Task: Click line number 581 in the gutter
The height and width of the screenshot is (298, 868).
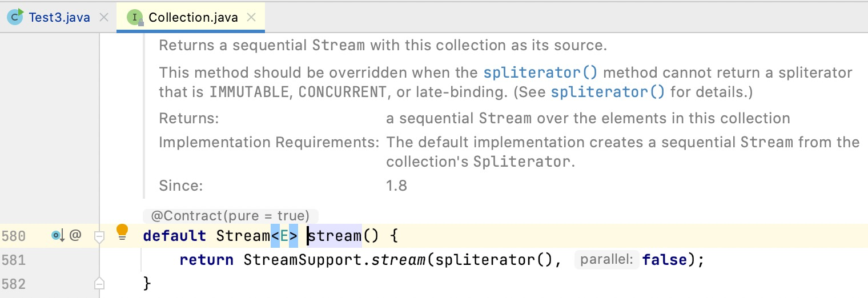Action: pyautogui.click(x=14, y=260)
